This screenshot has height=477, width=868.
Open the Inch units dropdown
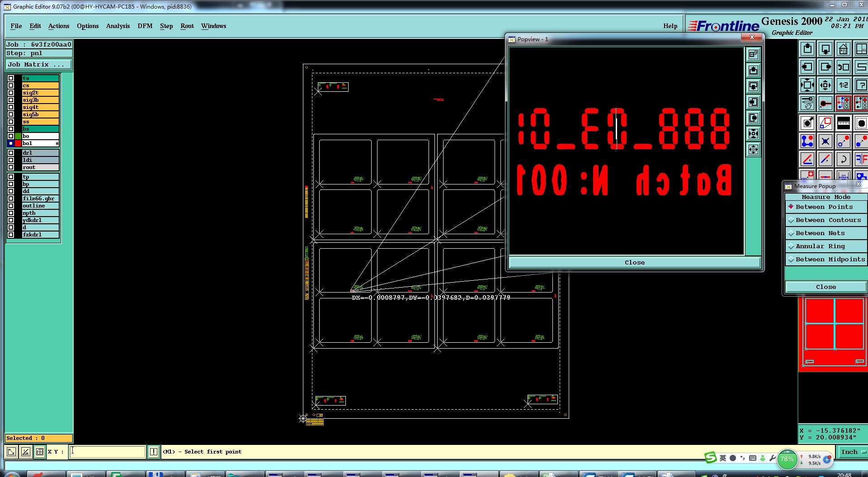(853, 452)
